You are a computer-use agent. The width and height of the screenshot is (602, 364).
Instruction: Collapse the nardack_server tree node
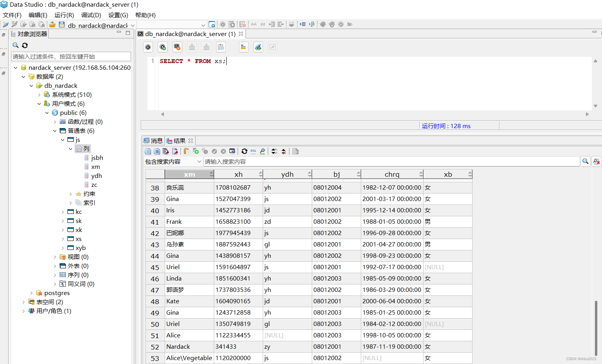[x=16, y=68]
